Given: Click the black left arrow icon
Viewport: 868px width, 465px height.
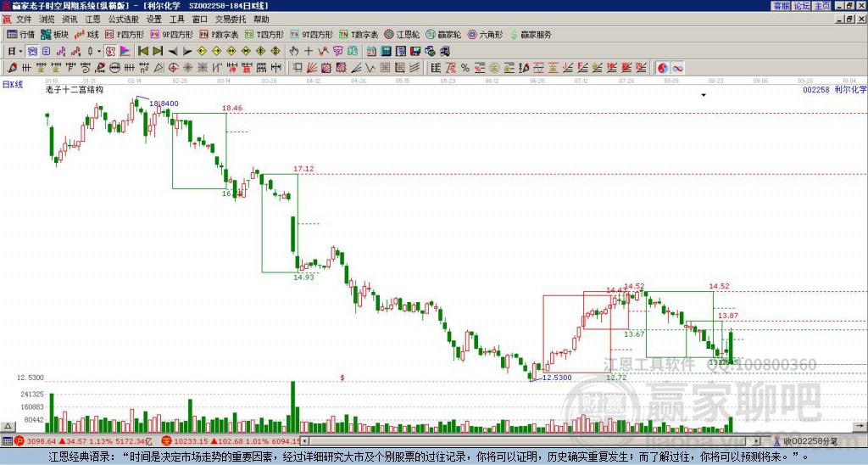Looking at the screenshot, I should [x=173, y=52].
